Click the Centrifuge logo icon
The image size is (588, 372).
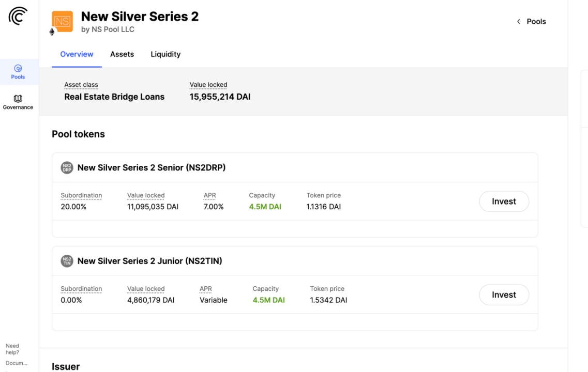[x=18, y=17]
